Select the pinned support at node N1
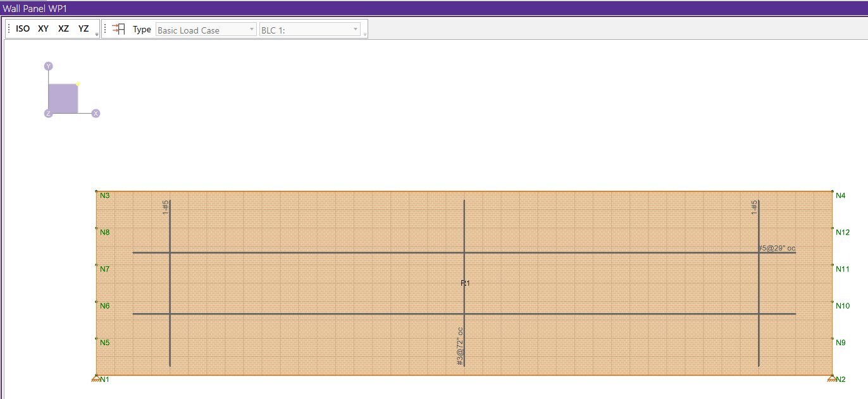The height and width of the screenshot is (399, 868). [x=96, y=378]
